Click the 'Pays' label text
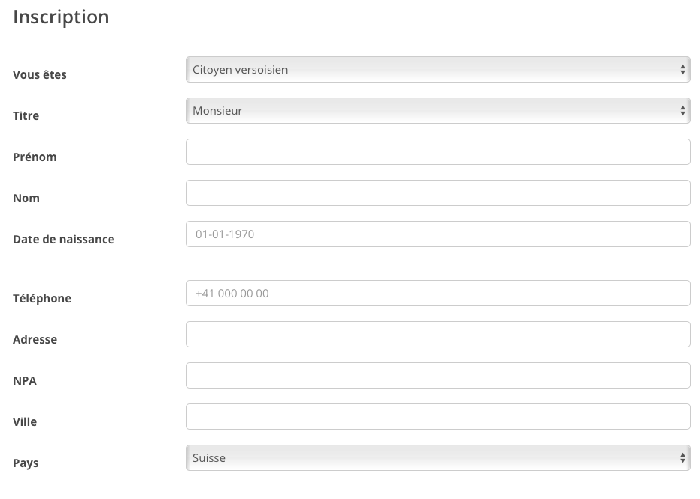 tap(26, 463)
